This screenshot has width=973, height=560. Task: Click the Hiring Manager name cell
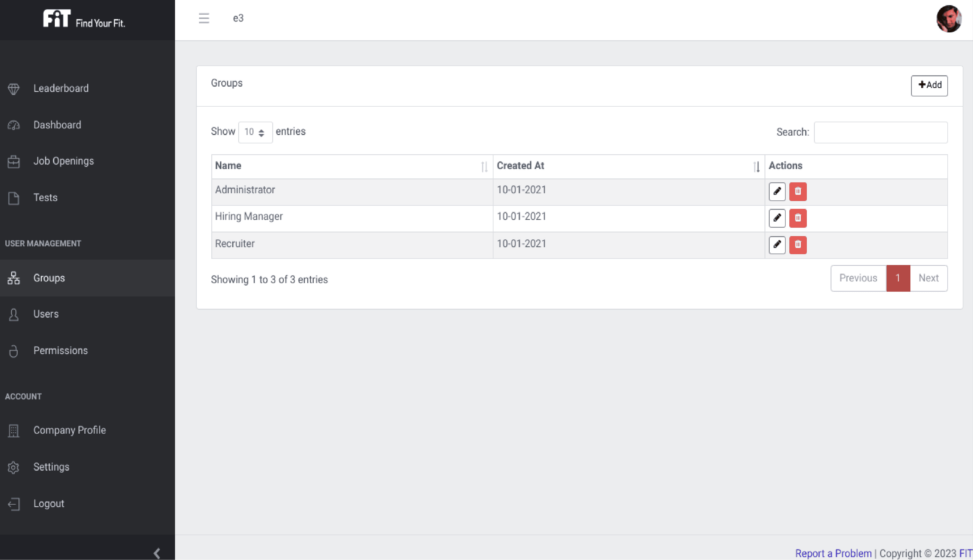pos(352,218)
